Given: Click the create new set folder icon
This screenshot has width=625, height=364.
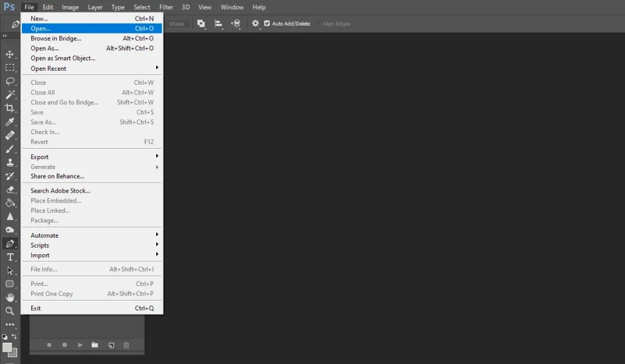Looking at the screenshot, I should click(x=95, y=345).
